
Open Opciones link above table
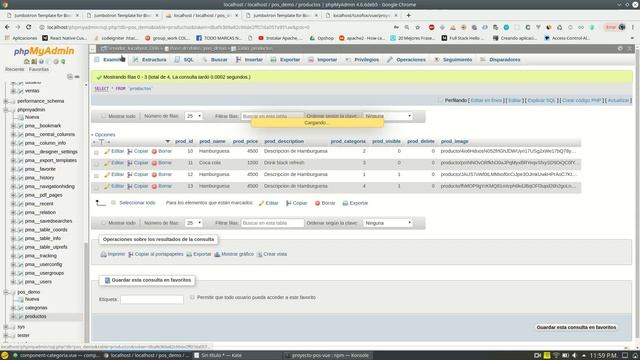105,135
